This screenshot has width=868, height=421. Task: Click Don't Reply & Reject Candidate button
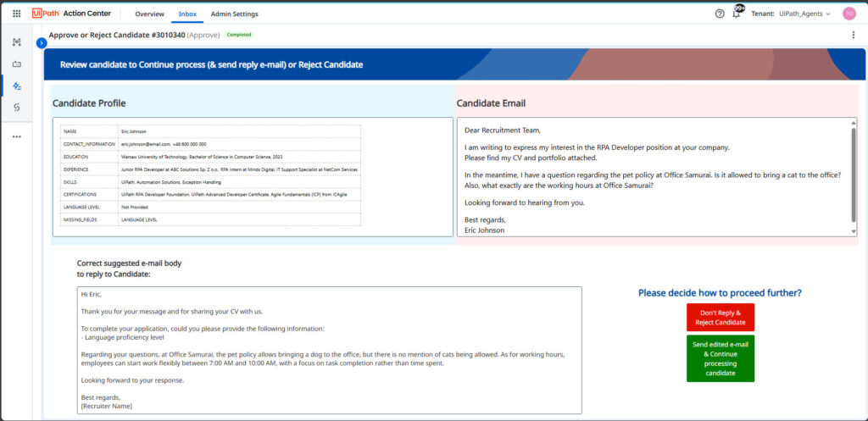tap(721, 318)
